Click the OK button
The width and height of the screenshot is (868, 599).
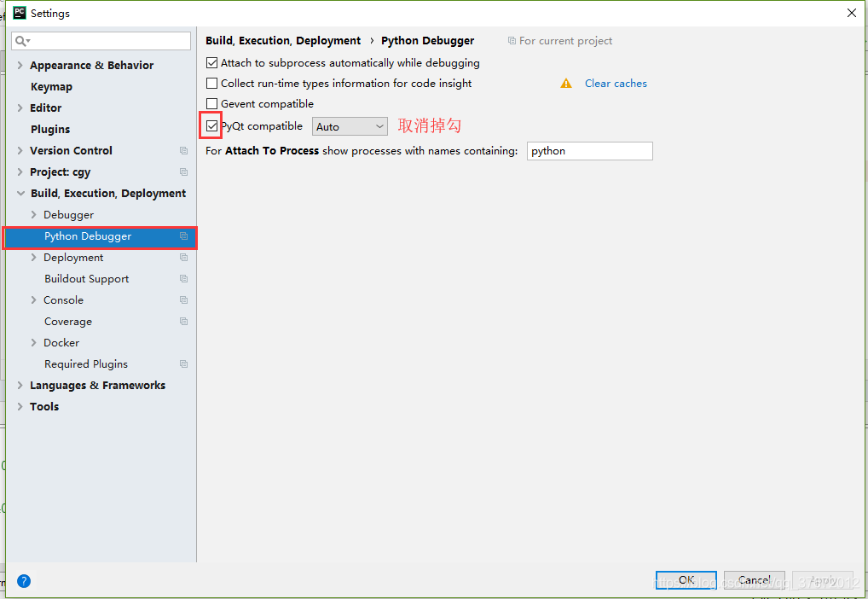[686, 580]
